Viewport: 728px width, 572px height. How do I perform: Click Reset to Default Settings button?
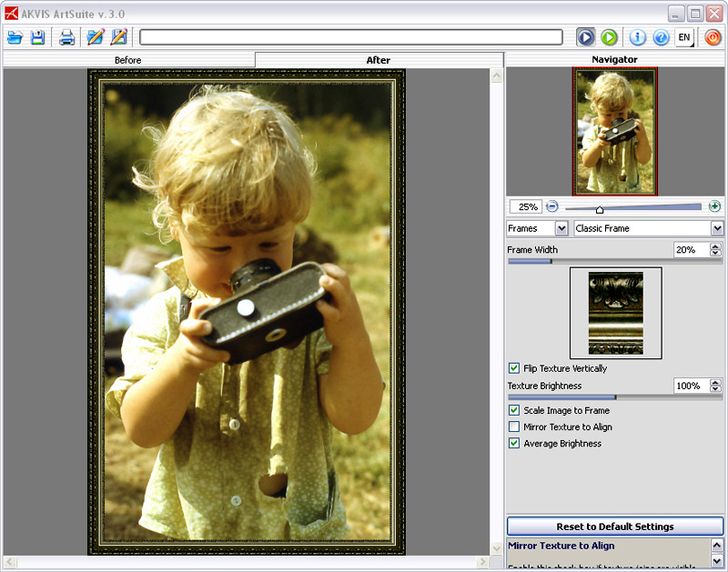(x=614, y=527)
